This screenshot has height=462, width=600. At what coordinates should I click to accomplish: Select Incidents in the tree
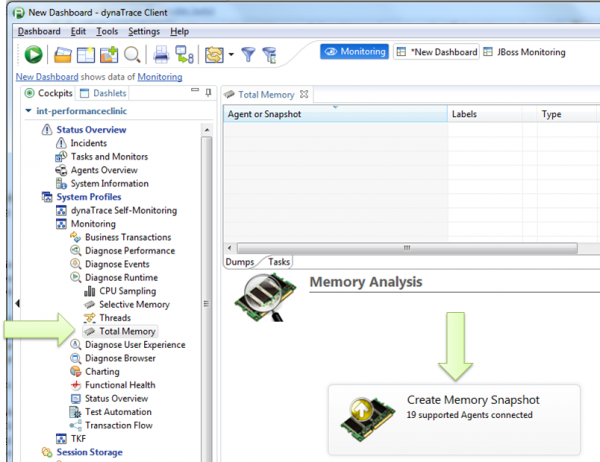coord(88,143)
